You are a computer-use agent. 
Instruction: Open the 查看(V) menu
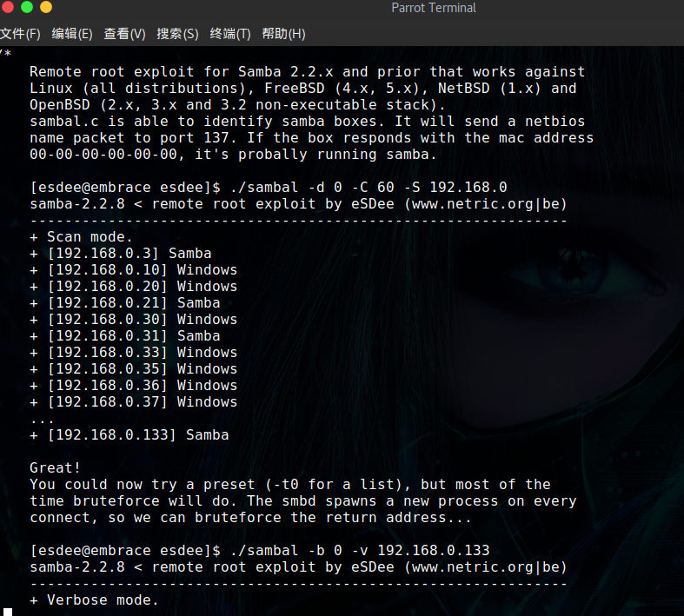tap(124, 34)
